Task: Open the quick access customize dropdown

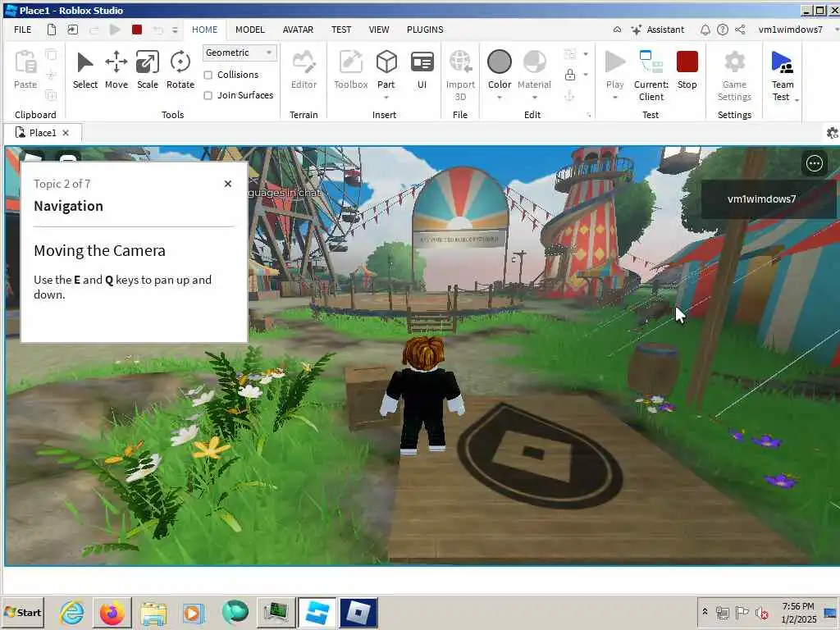Action: point(175,30)
